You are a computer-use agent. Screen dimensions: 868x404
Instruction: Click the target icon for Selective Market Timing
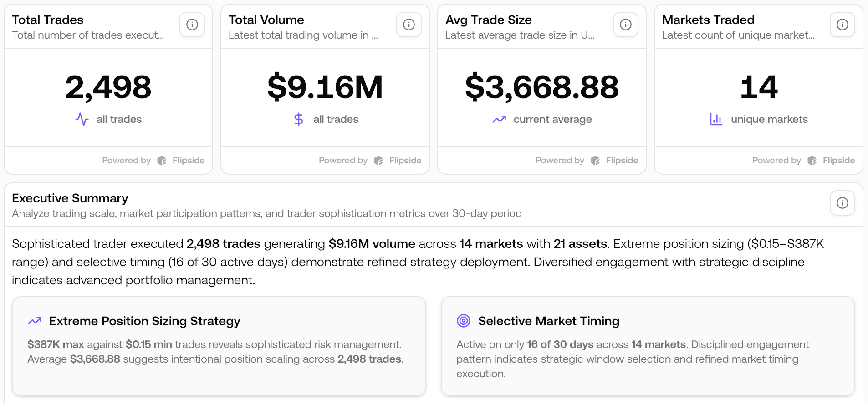(x=464, y=321)
